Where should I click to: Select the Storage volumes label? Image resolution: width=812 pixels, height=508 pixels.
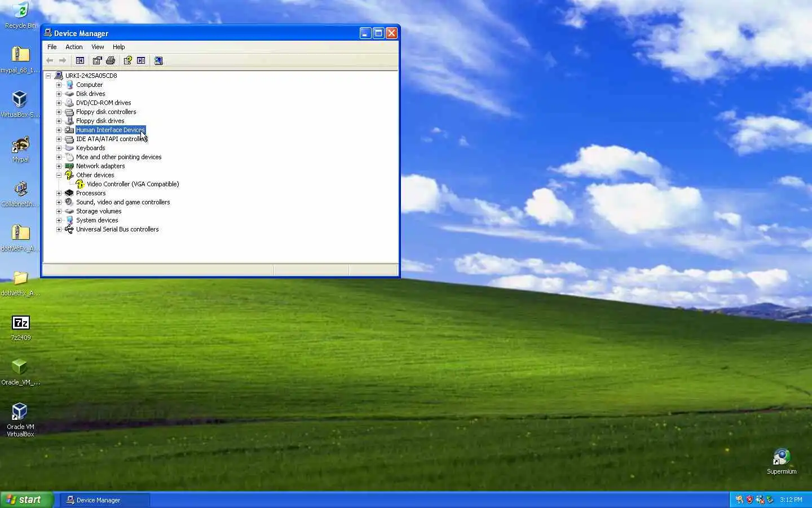(x=99, y=211)
